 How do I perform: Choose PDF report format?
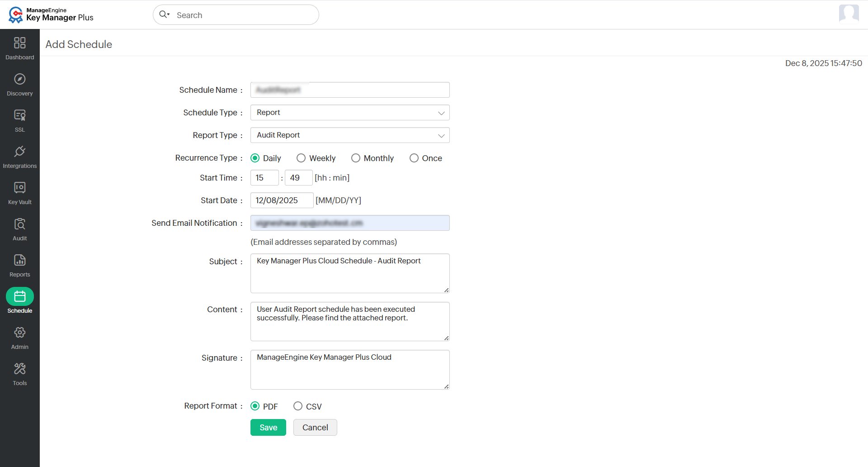click(x=255, y=406)
